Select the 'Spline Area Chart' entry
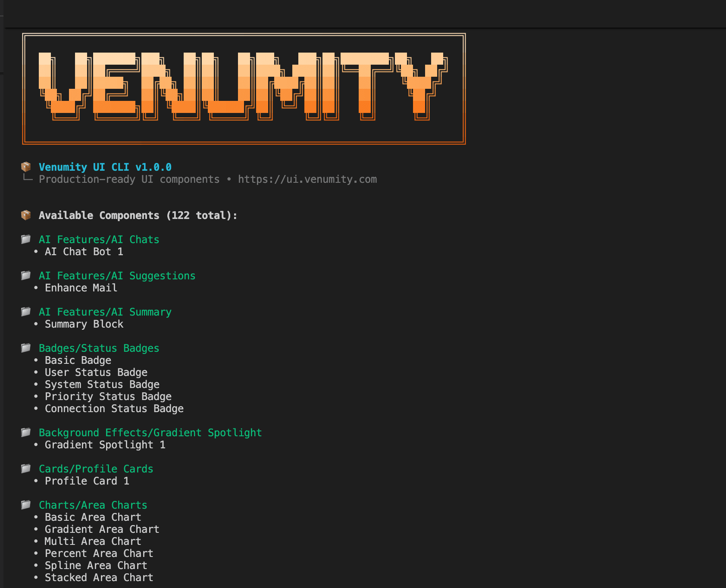 [96, 566]
